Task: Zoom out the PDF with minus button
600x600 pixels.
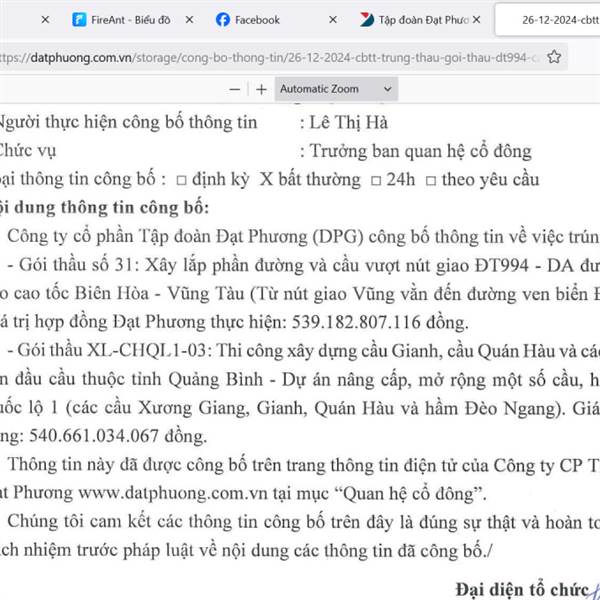Action: pos(235,90)
